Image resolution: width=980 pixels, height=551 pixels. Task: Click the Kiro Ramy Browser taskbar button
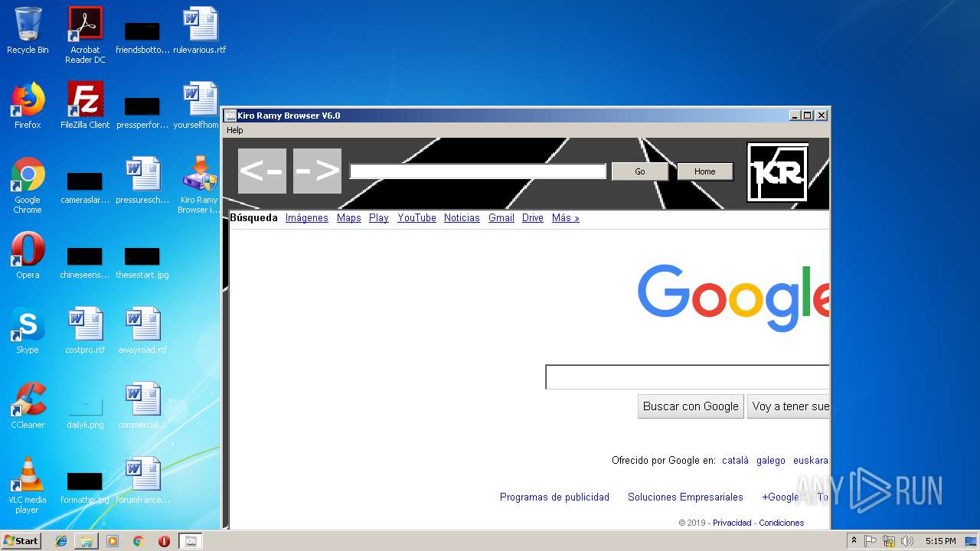pyautogui.click(x=191, y=541)
